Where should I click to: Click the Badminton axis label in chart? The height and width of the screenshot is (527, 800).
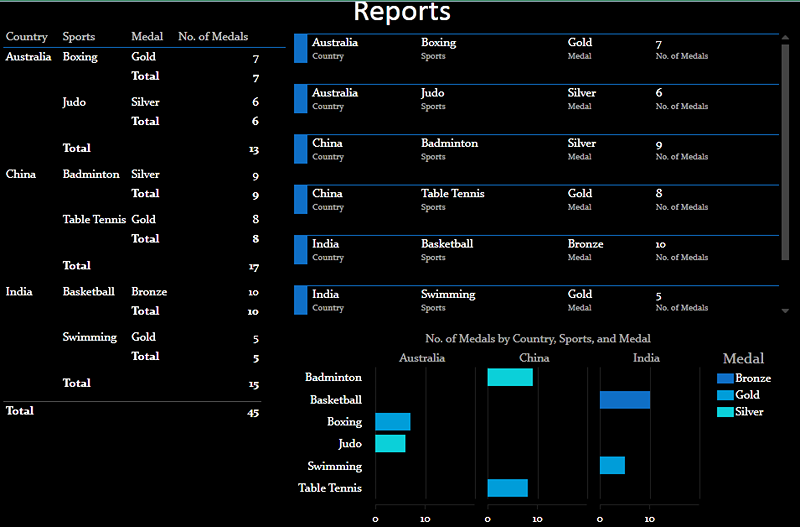tap(334, 377)
